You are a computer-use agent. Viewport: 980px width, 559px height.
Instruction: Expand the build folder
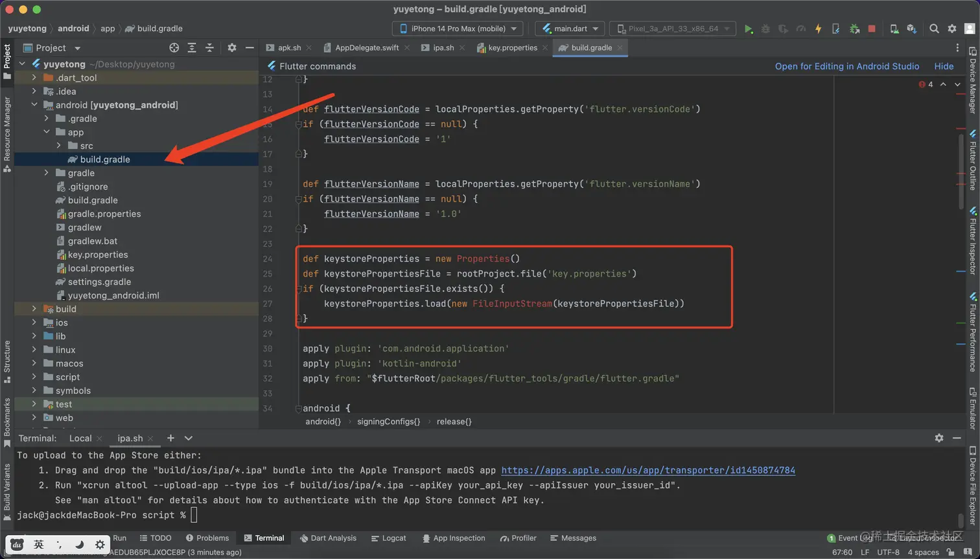[x=34, y=309]
